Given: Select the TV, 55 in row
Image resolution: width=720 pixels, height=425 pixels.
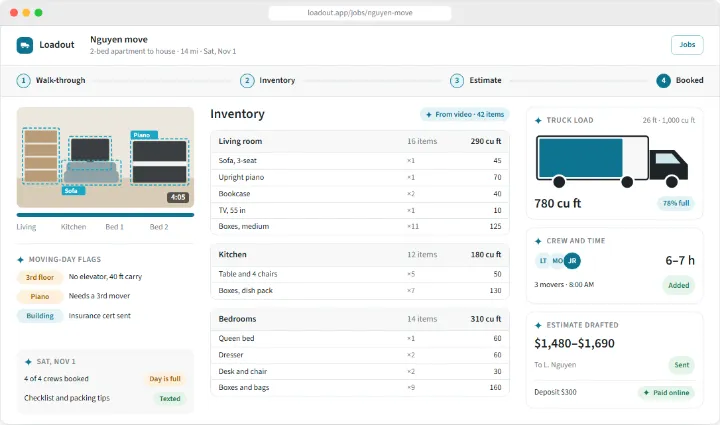Looking at the screenshot, I should pyautogui.click(x=360, y=210).
